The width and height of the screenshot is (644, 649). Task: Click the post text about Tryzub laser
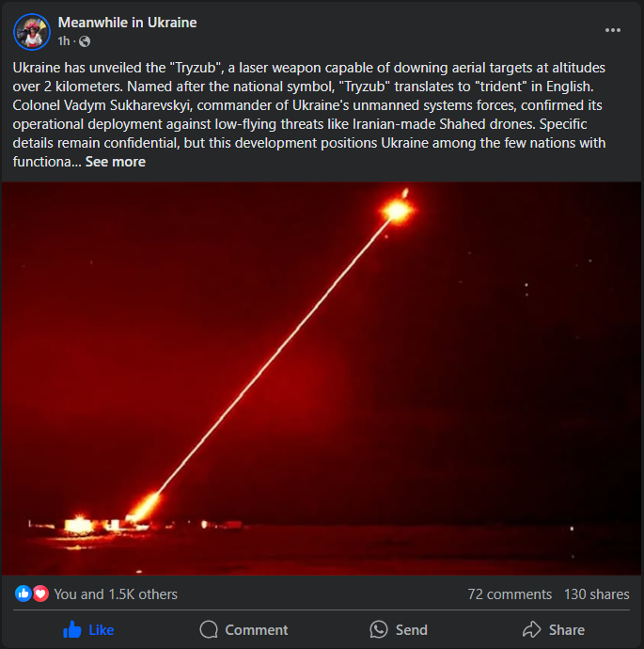point(309,115)
